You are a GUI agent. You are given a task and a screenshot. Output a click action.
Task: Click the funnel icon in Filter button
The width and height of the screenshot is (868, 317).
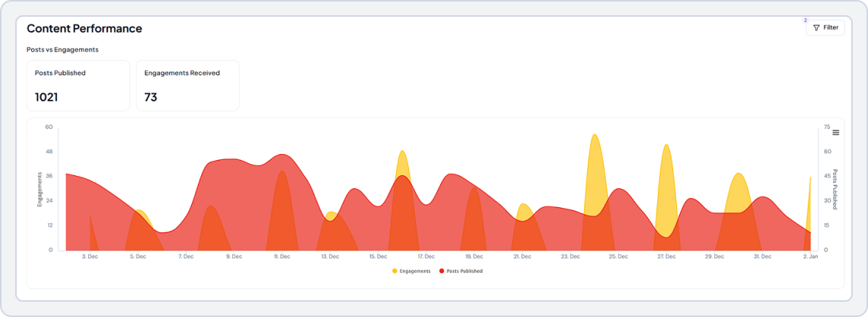point(816,27)
